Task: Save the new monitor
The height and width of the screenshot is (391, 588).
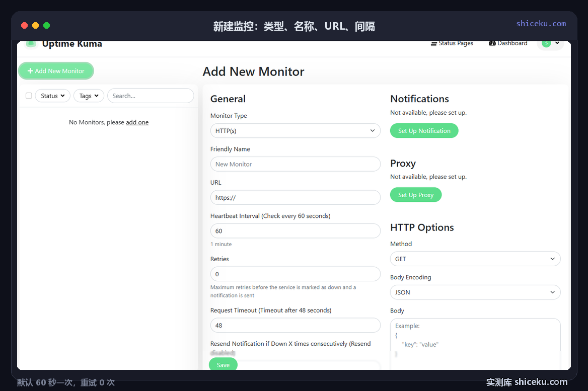Action: tap(223, 364)
